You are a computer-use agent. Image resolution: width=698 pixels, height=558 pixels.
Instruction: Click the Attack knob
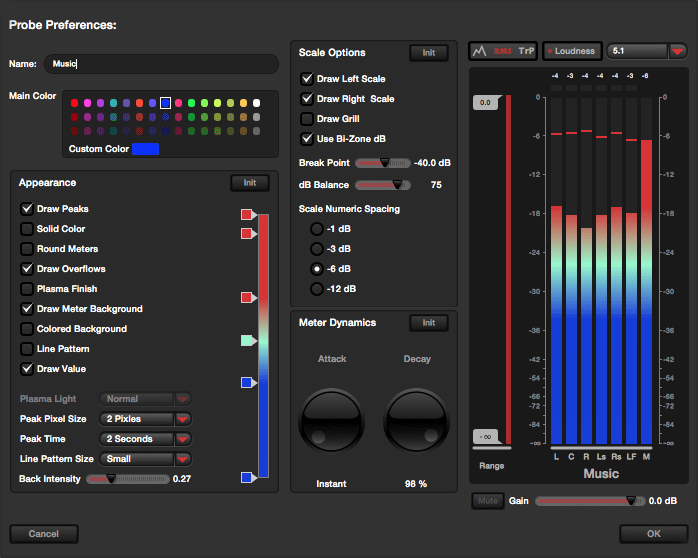(332, 421)
